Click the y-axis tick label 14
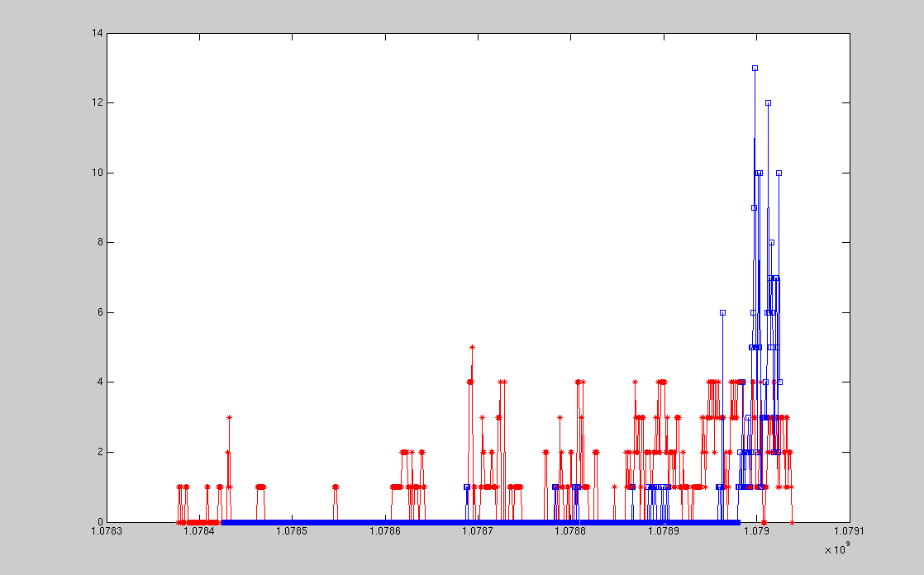924x575 pixels. (97, 33)
